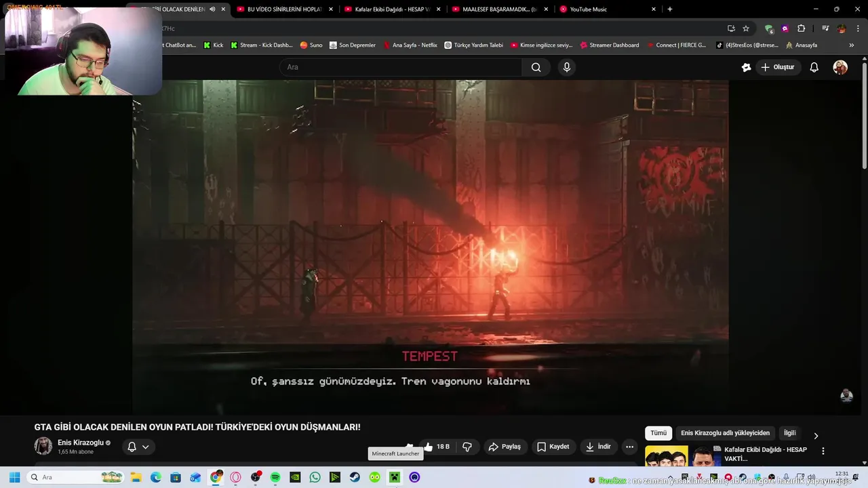
Task: Open the media controls icon in Chrome toolbar
Action: (825, 28)
